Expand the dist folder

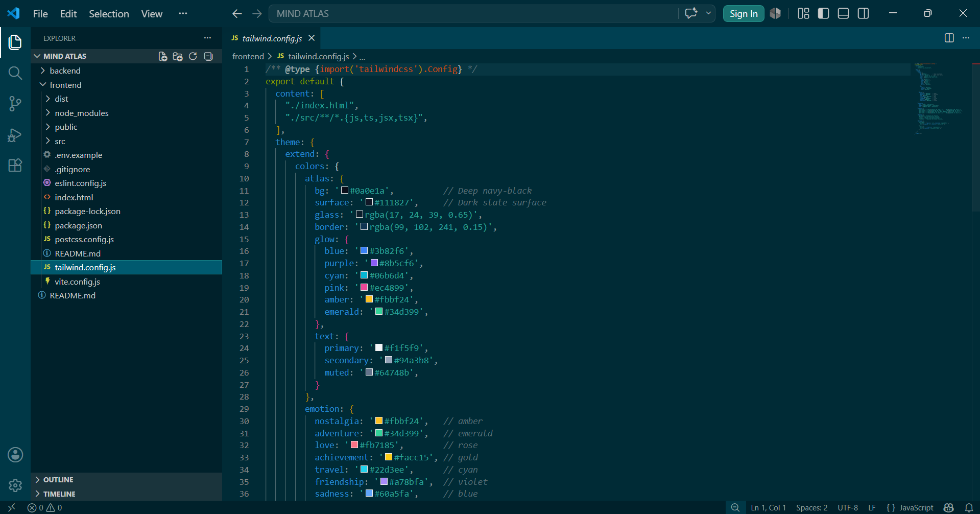pyautogui.click(x=126, y=99)
